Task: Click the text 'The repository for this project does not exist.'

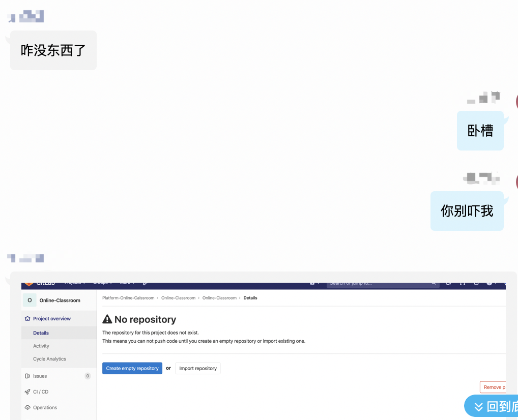Action: (x=151, y=333)
